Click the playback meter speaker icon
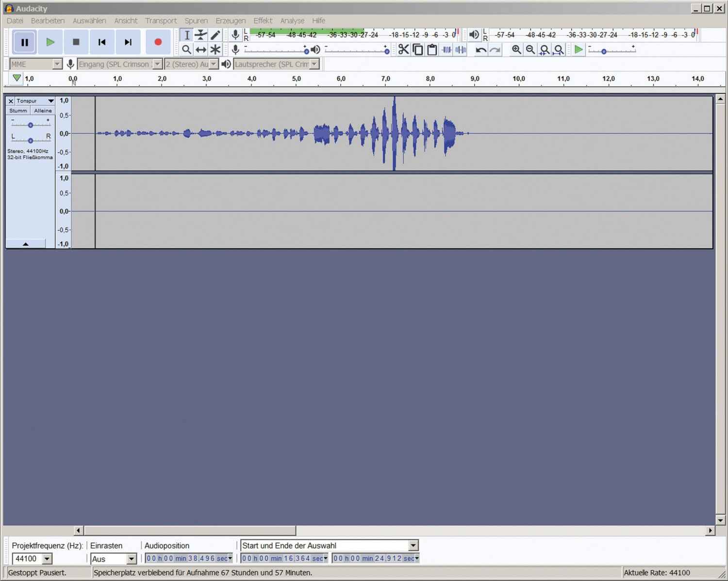 point(474,34)
